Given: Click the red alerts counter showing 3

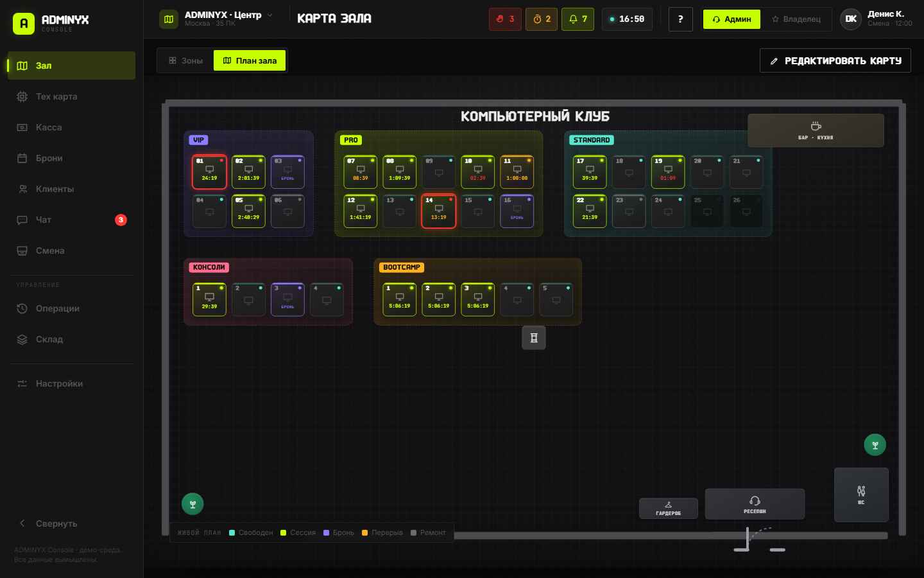Looking at the screenshot, I should pos(505,19).
